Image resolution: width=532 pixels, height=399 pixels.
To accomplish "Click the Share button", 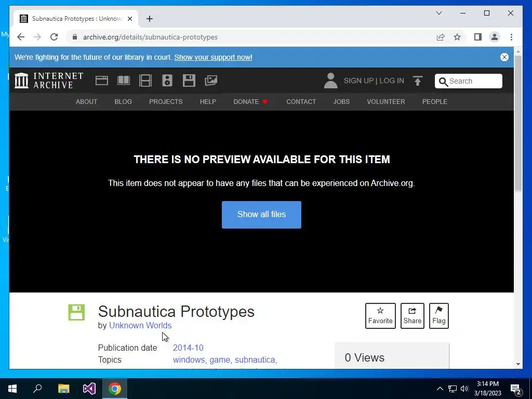I will (412, 316).
